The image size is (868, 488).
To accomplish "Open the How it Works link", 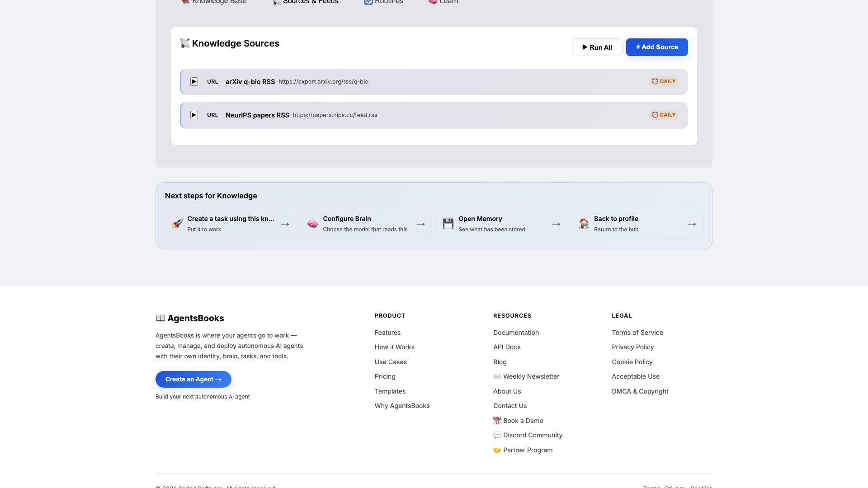I will click(394, 347).
